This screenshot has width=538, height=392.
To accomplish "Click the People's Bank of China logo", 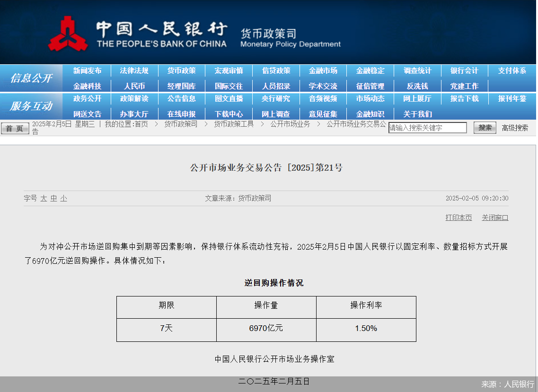I will pos(69,32).
